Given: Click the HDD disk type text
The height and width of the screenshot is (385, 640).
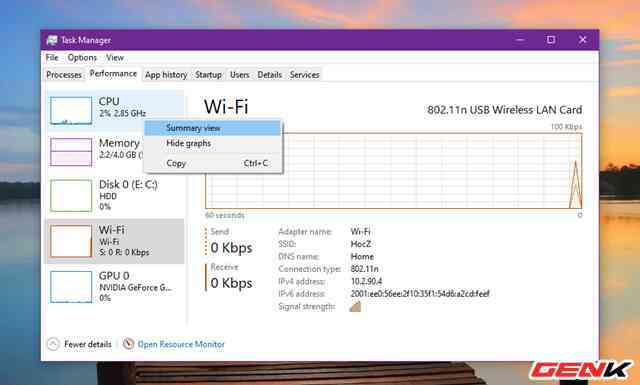Looking at the screenshot, I should click(108, 196).
